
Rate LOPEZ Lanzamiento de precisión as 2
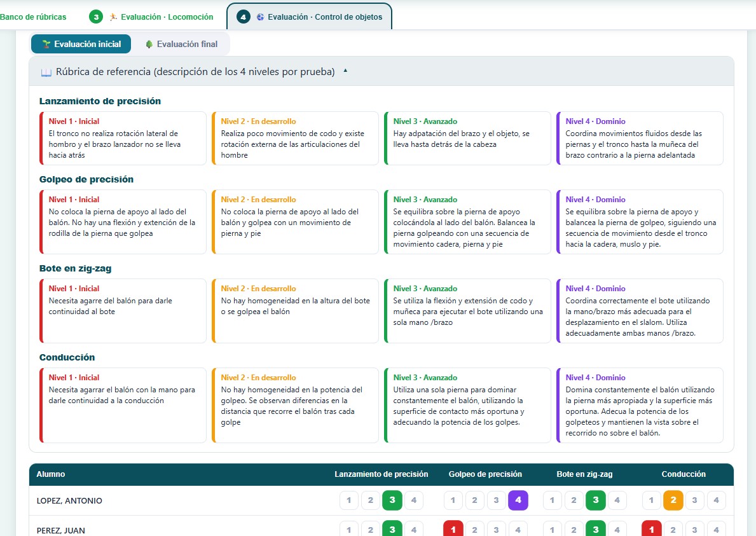370,500
